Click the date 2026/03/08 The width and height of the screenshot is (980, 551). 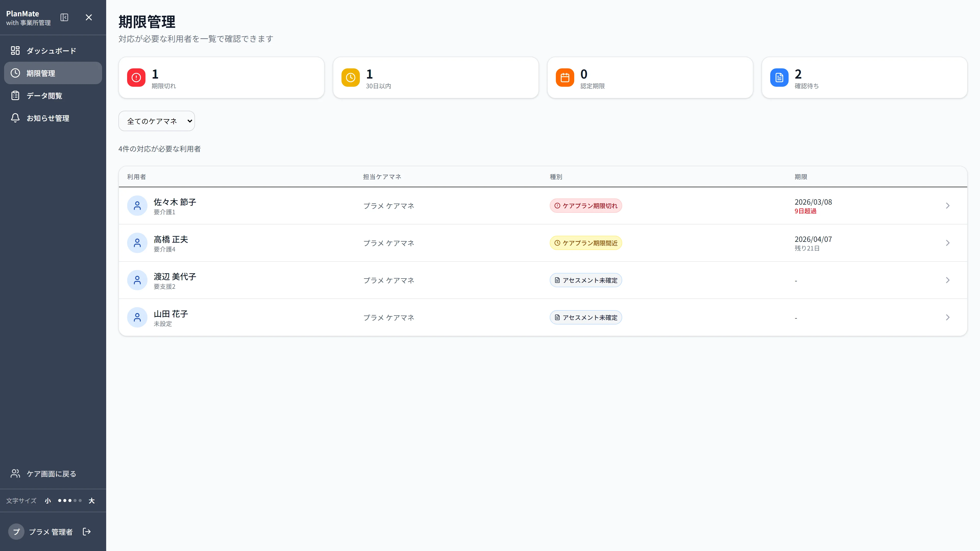[813, 202]
